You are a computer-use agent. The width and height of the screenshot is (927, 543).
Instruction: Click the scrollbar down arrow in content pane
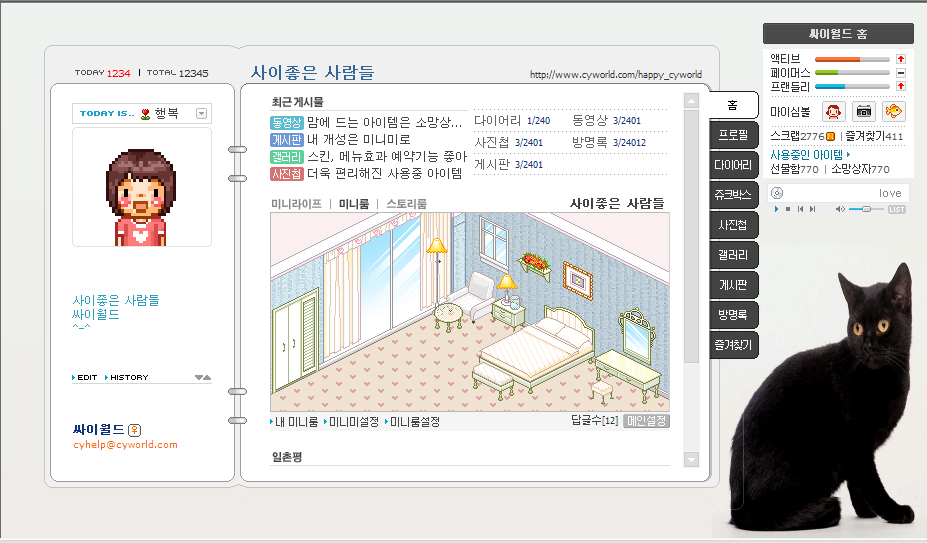(691, 460)
